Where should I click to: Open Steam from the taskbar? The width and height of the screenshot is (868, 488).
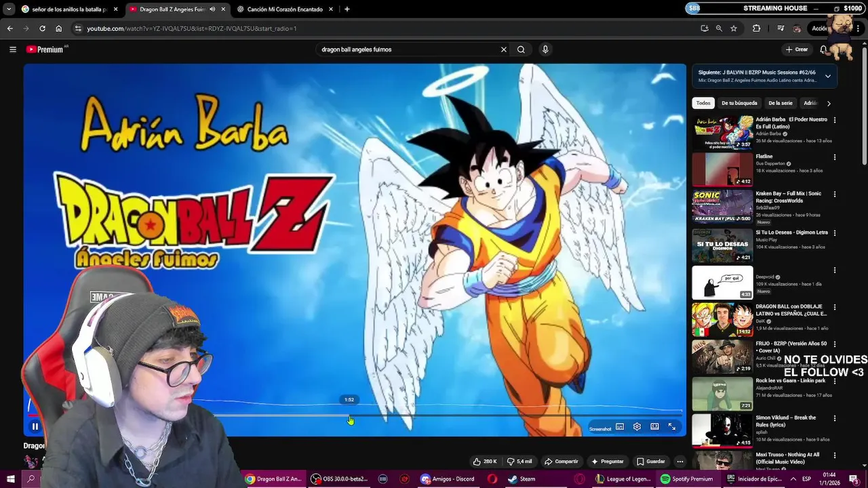pos(522,479)
